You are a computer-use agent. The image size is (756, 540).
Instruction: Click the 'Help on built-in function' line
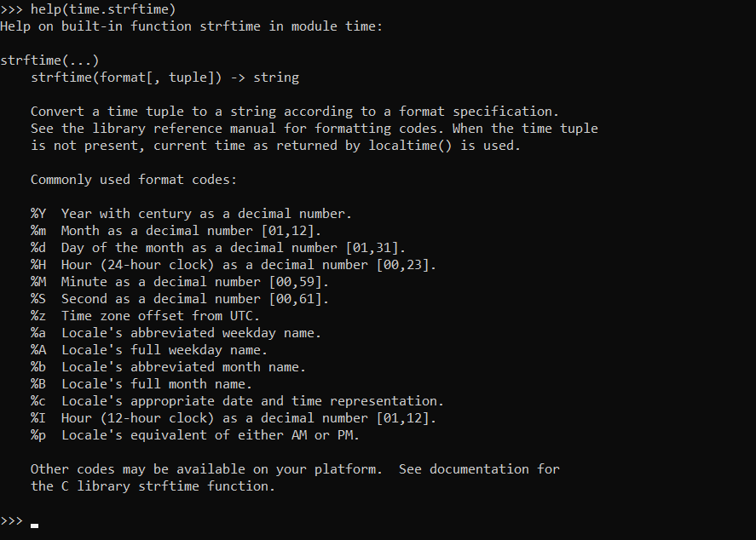pyautogui.click(x=192, y=26)
